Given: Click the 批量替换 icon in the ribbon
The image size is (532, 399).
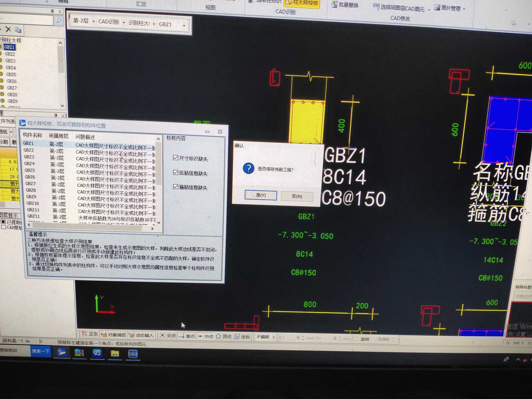Looking at the screenshot, I should 334,4.
